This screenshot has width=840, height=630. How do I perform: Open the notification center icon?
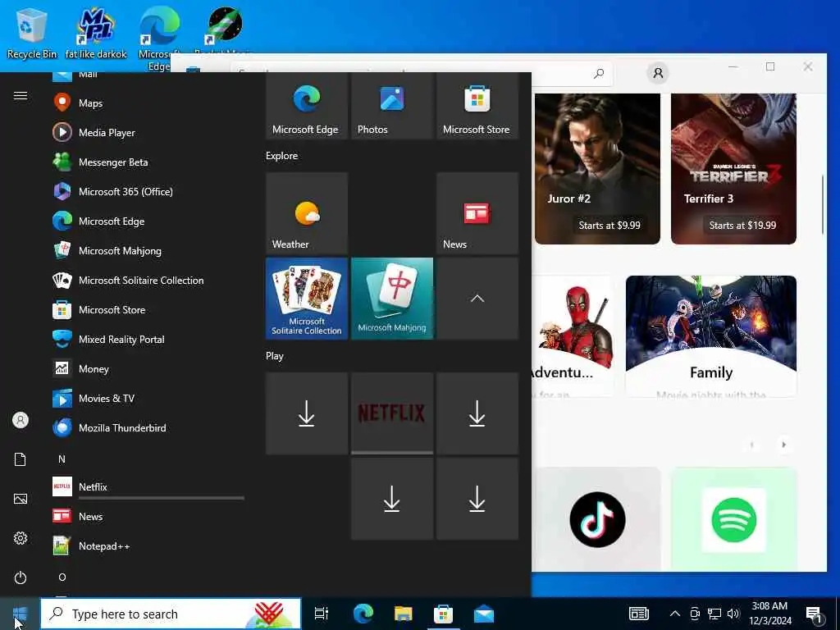(815, 614)
